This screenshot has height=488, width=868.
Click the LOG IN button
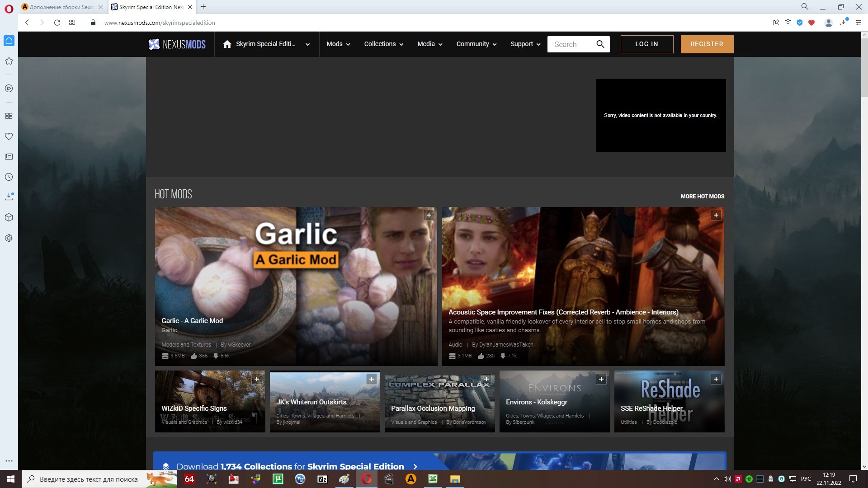[x=646, y=44]
